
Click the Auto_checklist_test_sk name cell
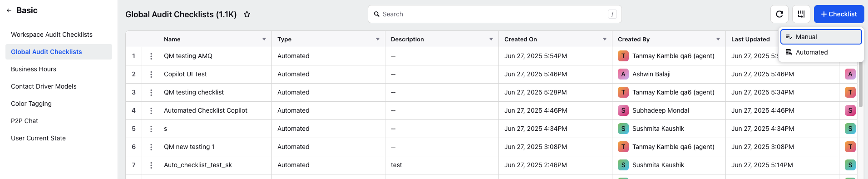pos(198,165)
